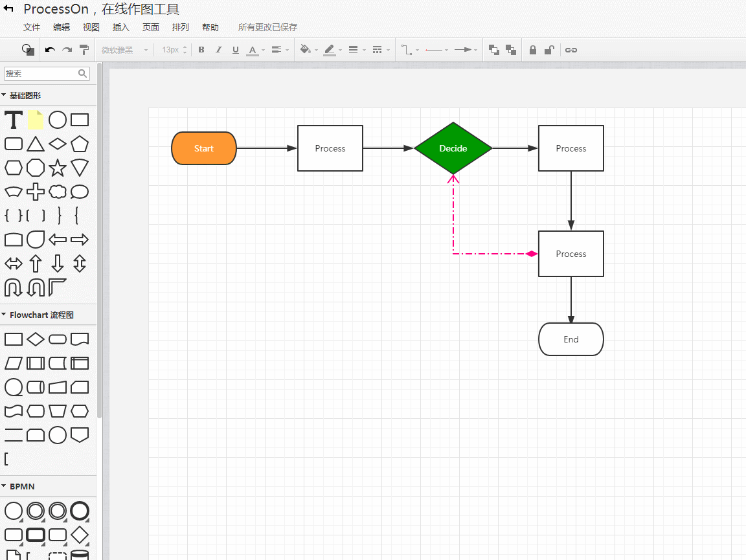
Task: Click the insert link icon
Action: [571, 50]
